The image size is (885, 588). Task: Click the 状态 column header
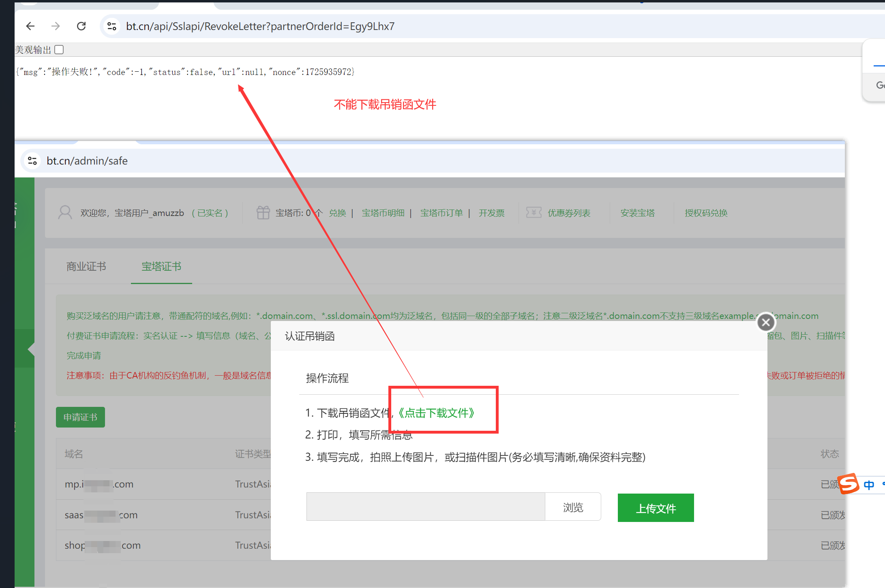(x=830, y=453)
